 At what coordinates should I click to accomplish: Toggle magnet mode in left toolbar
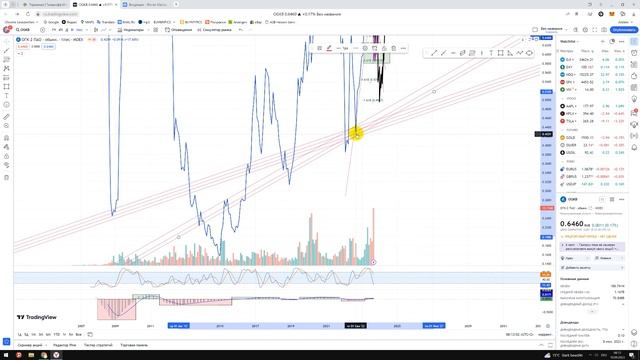click(6, 138)
